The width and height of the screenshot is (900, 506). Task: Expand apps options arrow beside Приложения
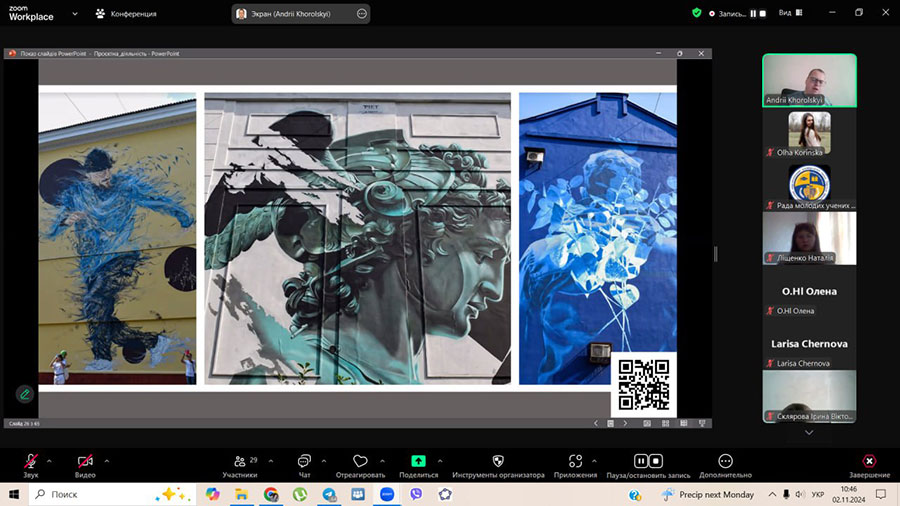[594, 461]
